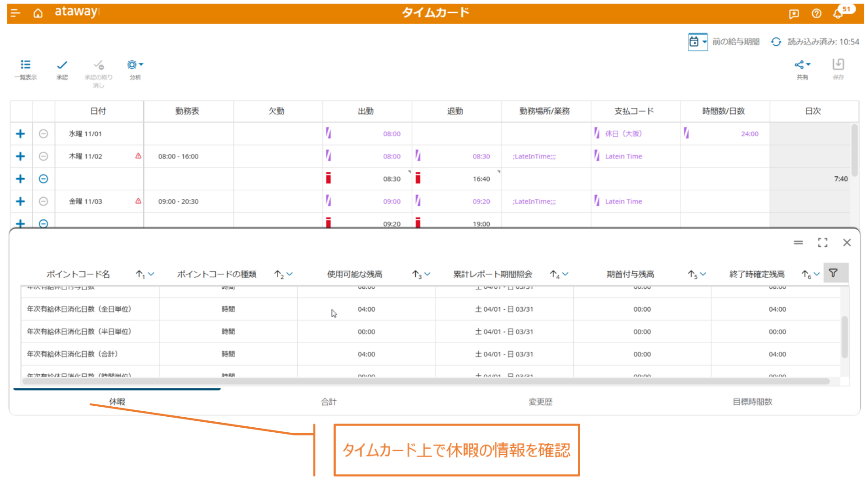Collapse the row for Wednesday 11/01
Screen dimensions: 868x483
tap(43, 134)
